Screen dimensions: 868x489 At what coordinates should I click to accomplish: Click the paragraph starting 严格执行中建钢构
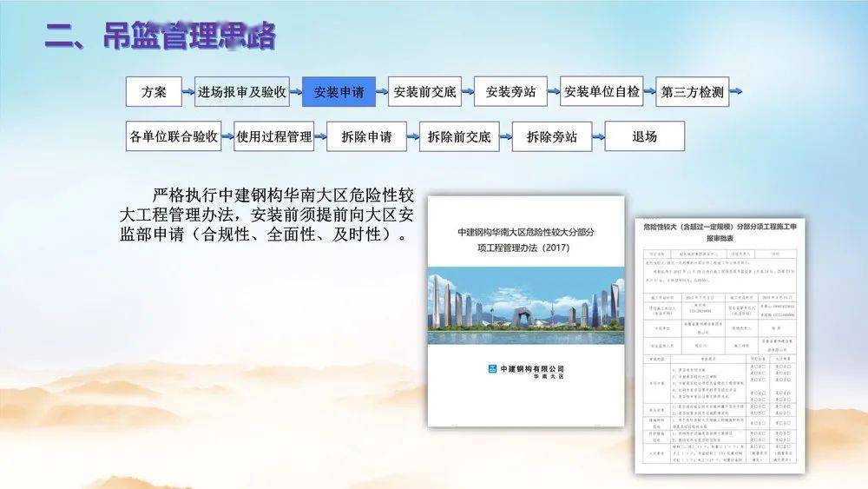(x=266, y=215)
